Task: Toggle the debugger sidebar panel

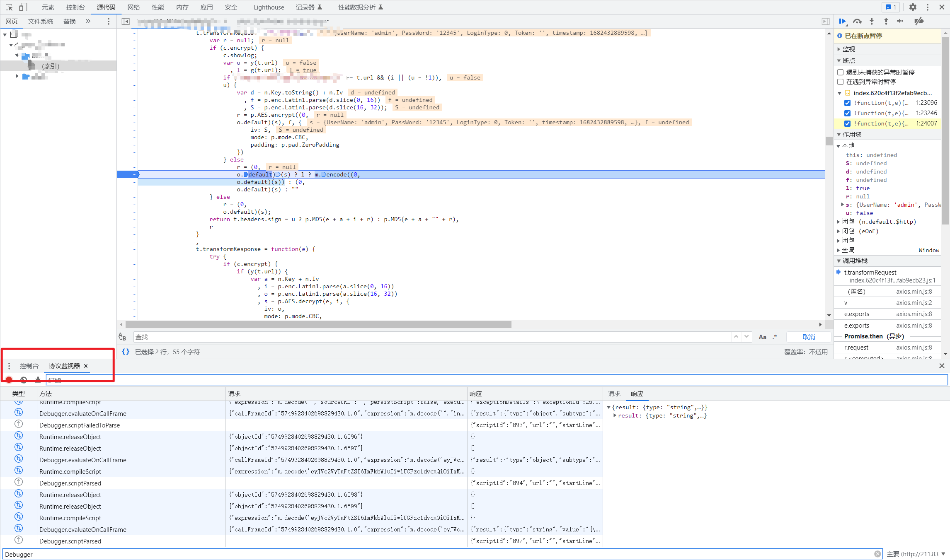Action: 826,21
